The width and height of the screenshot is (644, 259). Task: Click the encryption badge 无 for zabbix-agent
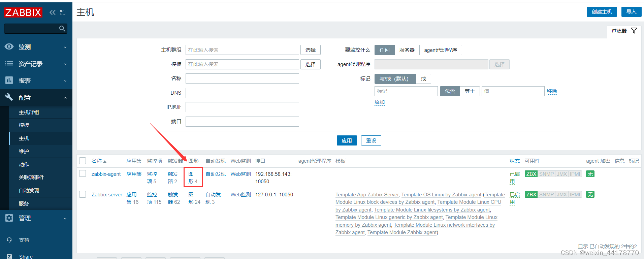tap(590, 174)
